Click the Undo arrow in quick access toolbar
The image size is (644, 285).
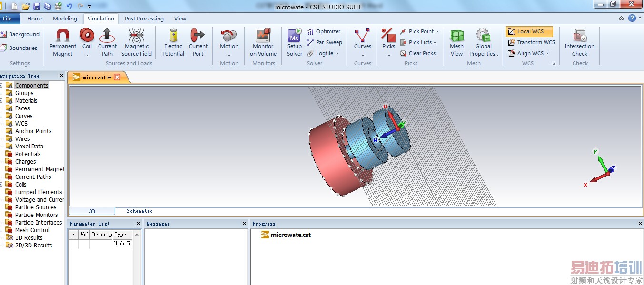point(69,6)
